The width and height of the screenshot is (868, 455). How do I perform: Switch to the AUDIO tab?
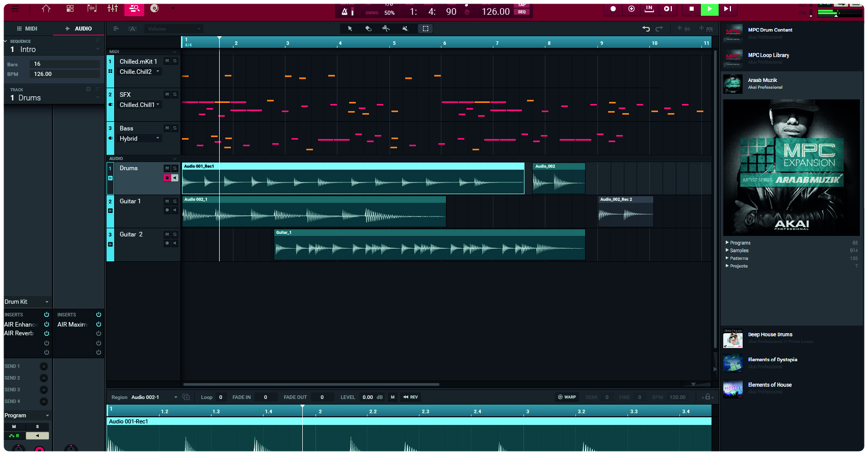[x=79, y=29]
